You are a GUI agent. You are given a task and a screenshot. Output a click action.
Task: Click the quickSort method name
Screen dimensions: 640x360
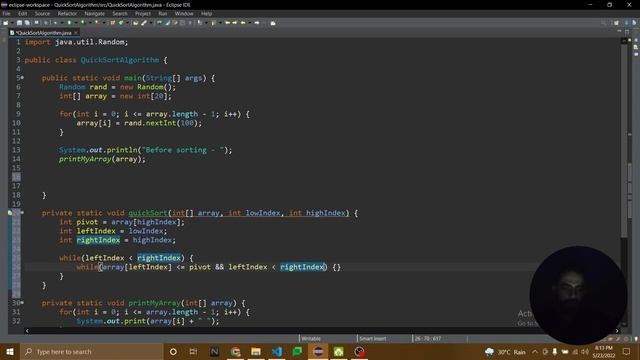tap(148, 213)
